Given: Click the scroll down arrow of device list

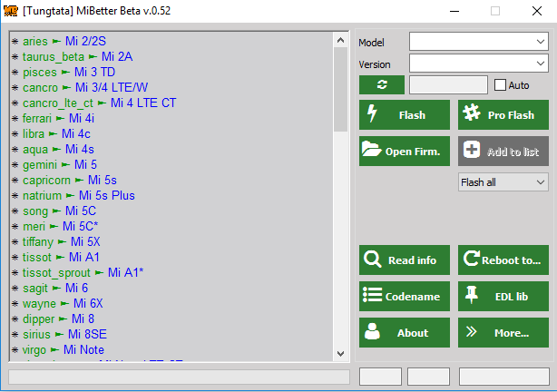Looking at the screenshot, I should tap(340, 354).
